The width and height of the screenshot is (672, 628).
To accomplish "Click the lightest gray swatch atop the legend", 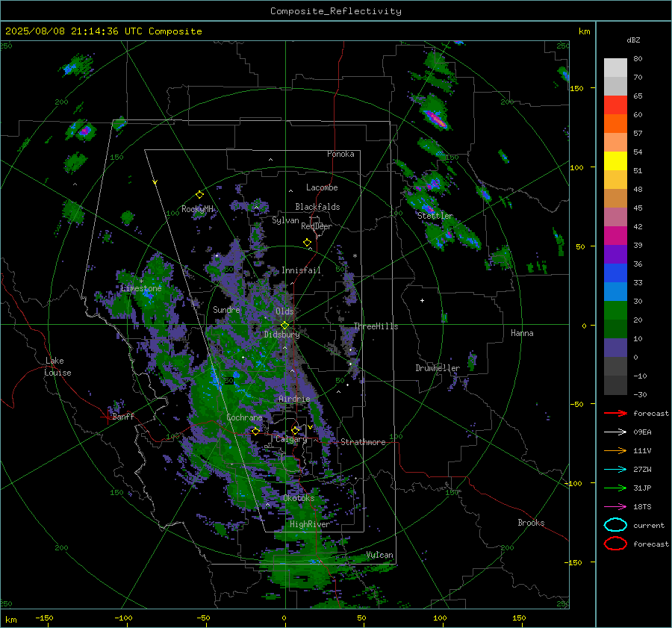I will 615,68.
